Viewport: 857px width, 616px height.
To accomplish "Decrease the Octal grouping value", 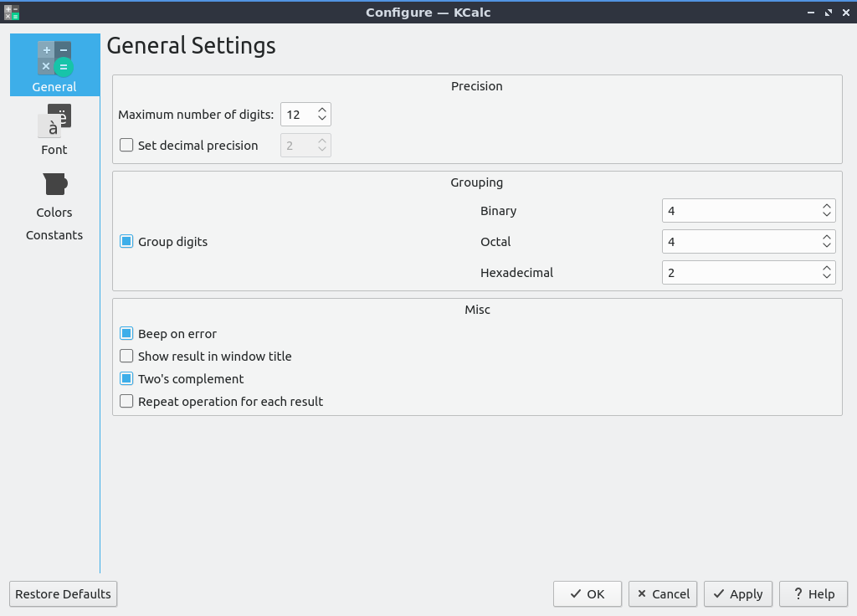I will [x=826, y=247].
